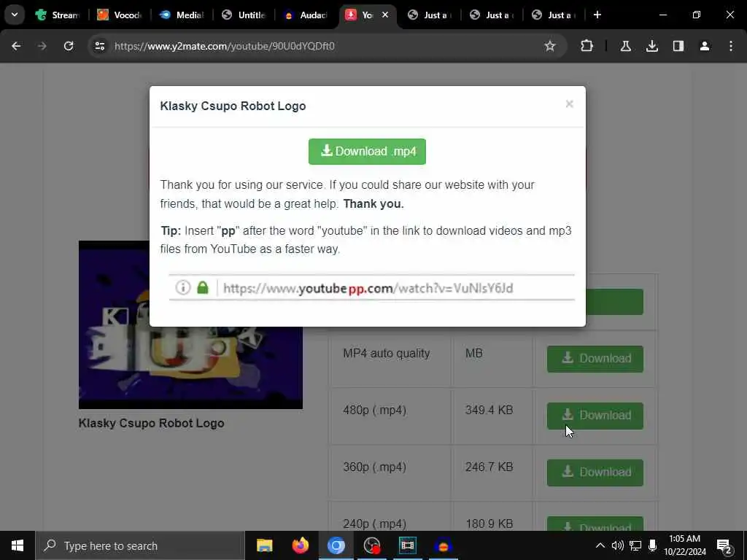Image resolution: width=747 pixels, height=560 pixels.
Task: Reload the y2mate page
Action: [x=69, y=46]
